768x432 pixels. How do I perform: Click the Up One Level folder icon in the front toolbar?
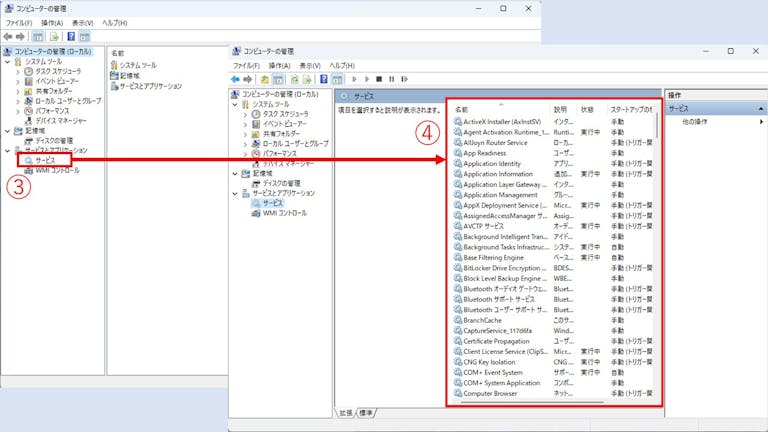pos(265,79)
